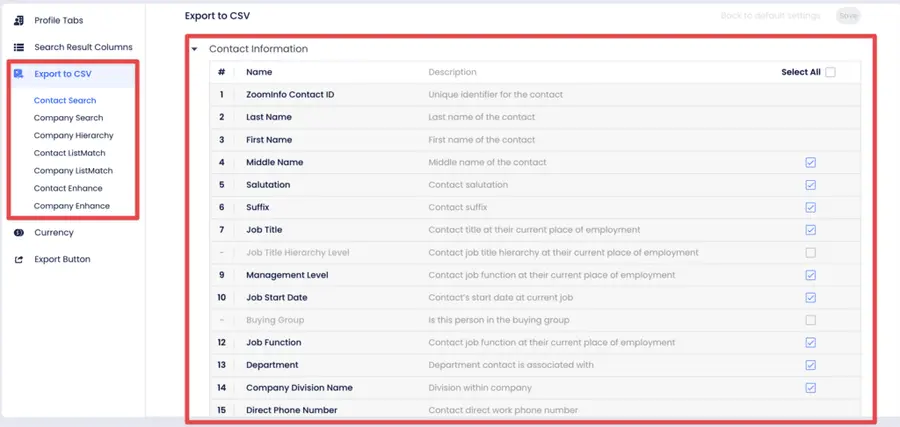900x427 pixels.
Task: Click the Currency coin icon
Action: point(18,232)
